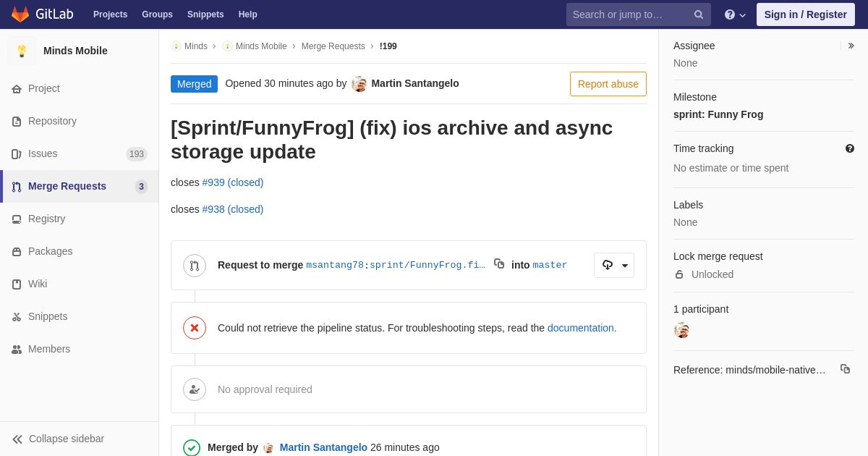Click the Packages box icon

pyautogui.click(x=17, y=252)
